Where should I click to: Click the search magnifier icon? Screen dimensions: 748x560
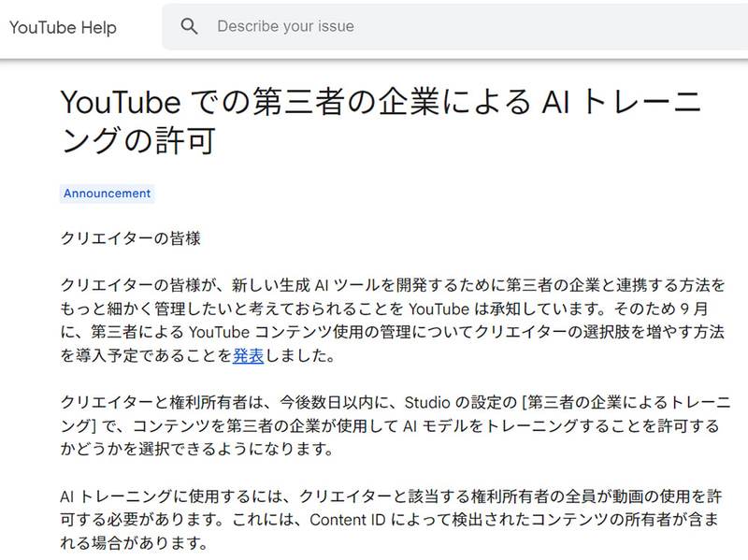190,26
